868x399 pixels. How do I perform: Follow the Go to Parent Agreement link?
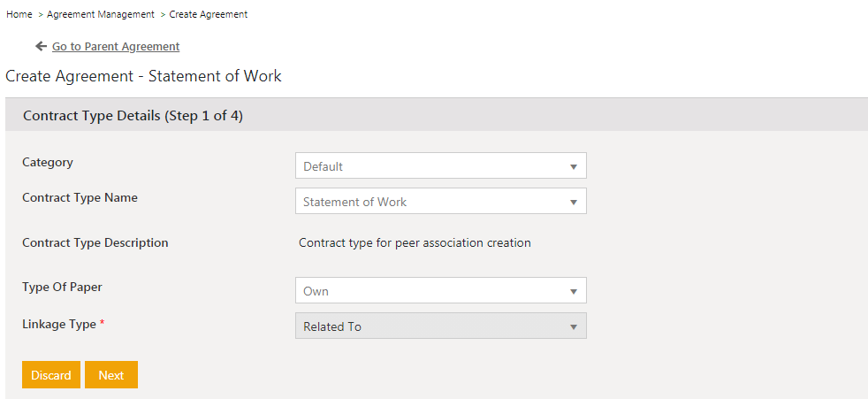[x=116, y=47]
